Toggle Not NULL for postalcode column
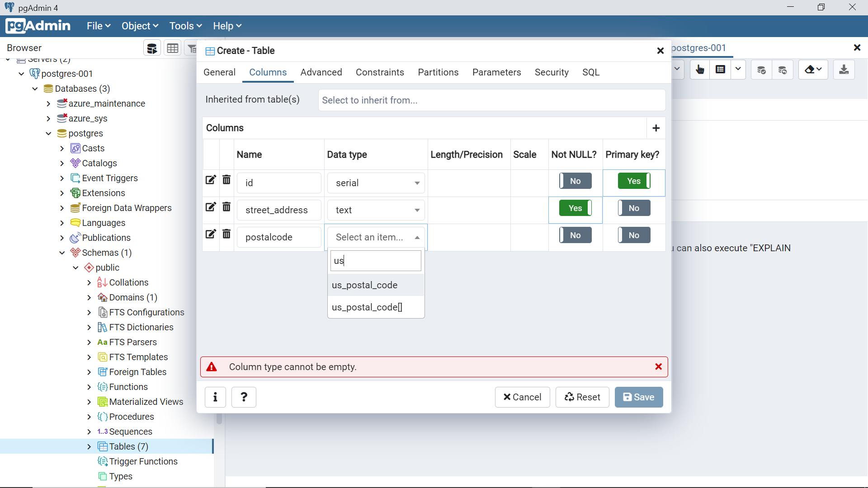The height and width of the screenshot is (488, 868). click(x=575, y=235)
